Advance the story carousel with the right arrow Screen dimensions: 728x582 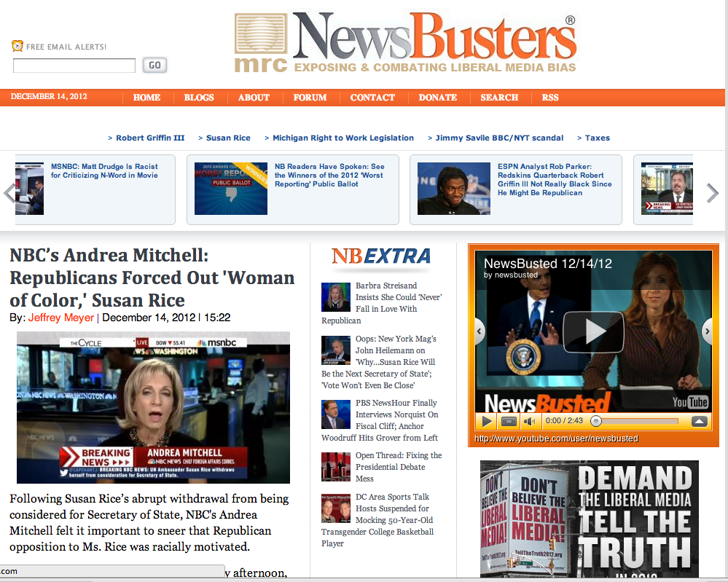point(712,192)
